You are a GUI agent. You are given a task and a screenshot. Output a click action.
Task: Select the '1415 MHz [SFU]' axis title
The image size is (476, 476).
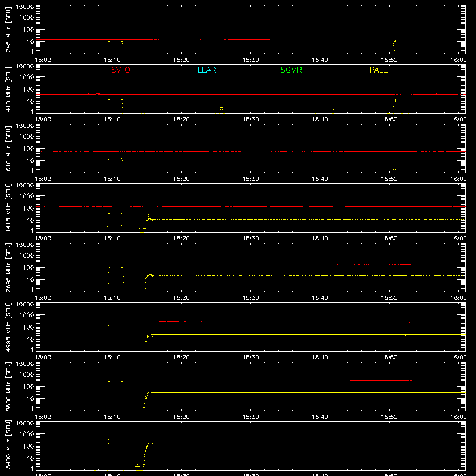click(x=8, y=208)
